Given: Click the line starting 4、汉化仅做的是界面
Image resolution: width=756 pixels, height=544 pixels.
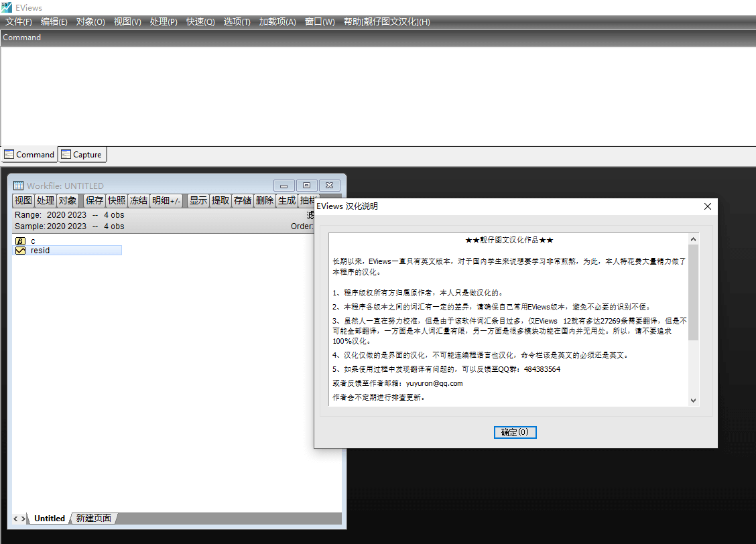Looking at the screenshot, I should 481,355.
